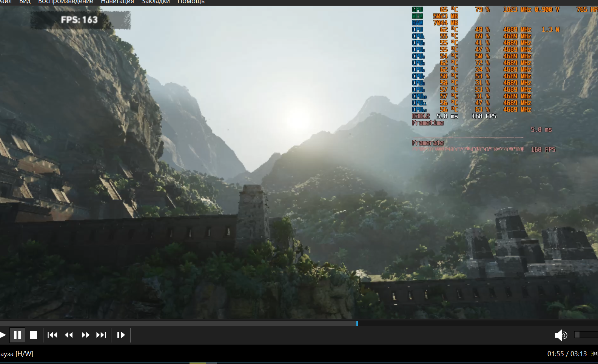Click the Play button in the control bar
The height and width of the screenshot is (364, 598).
[3, 335]
